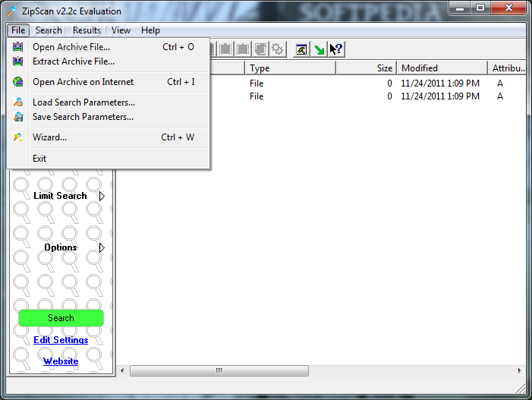Viewport: 532px width, 400px height.
Task: Open the View menu
Action: tap(121, 30)
